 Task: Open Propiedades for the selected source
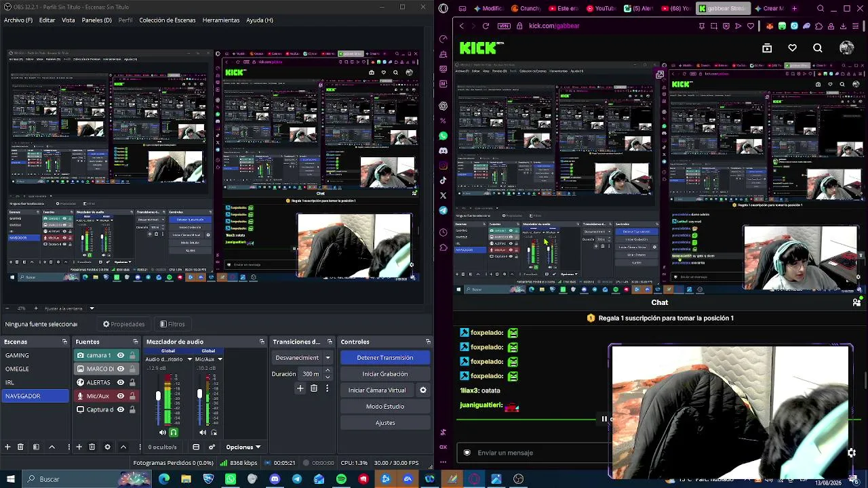(x=123, y=324)
